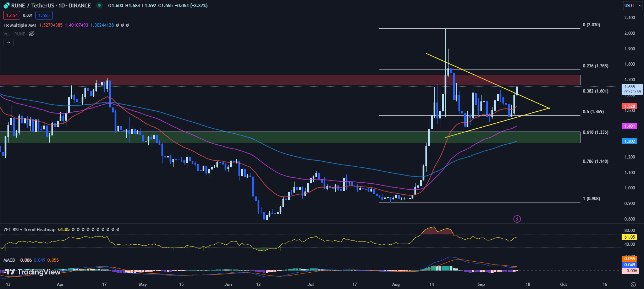Image resolution: width=644 pixels, height=289 pixels.
Task: Click the magenta MA value 1.40107493
Action: coord(76,25)
